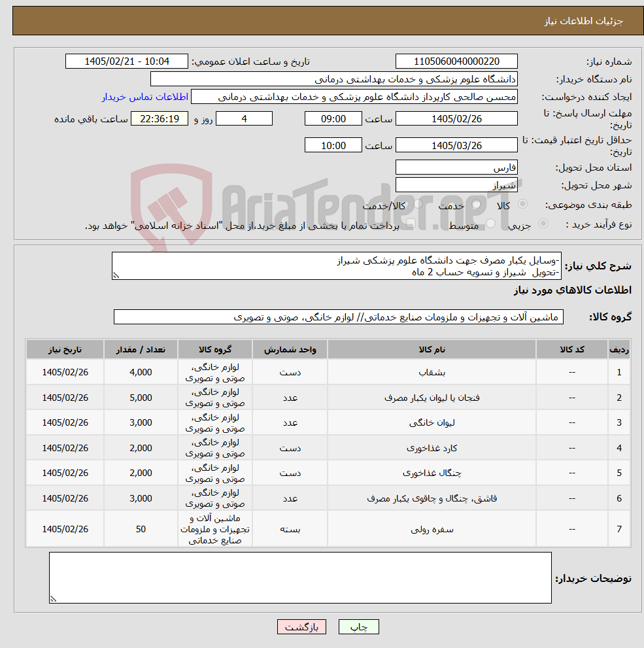Click the general need description text area

pyautogui.click(x=337, y=265)
